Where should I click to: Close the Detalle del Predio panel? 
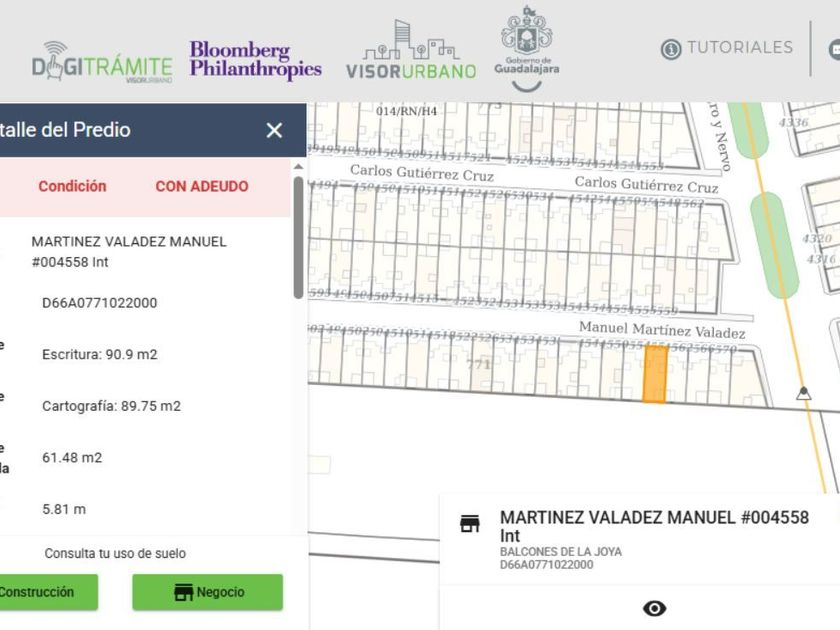point(274,130)
